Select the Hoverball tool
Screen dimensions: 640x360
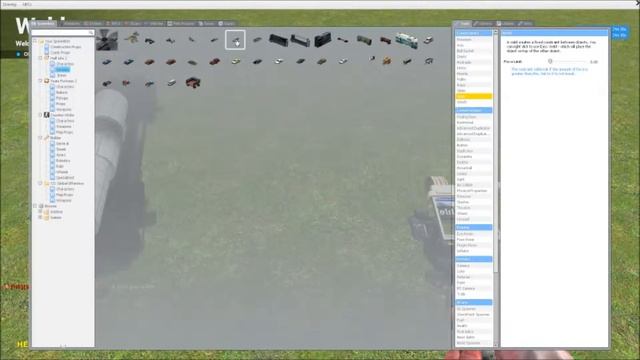(473, 168)
